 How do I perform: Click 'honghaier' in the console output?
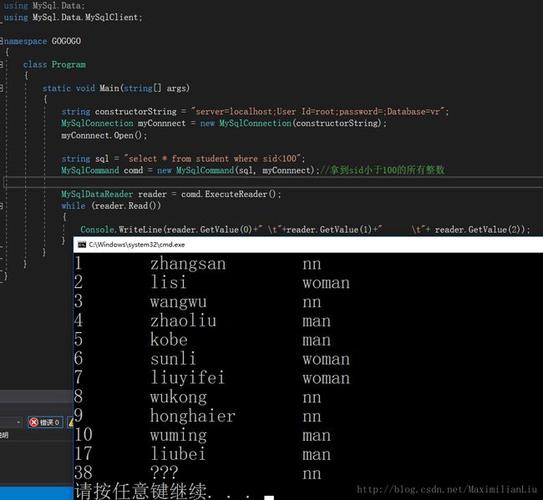[193, 416]
